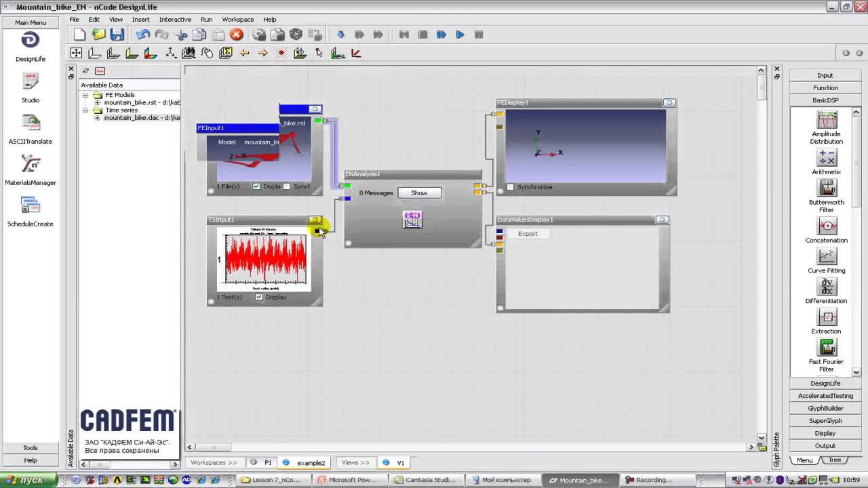The width and height of the screenshot is (868, 488).
Task: Expand AcceleratedTesting palette section
Action: pyautogui.click(x=825, y=396)
